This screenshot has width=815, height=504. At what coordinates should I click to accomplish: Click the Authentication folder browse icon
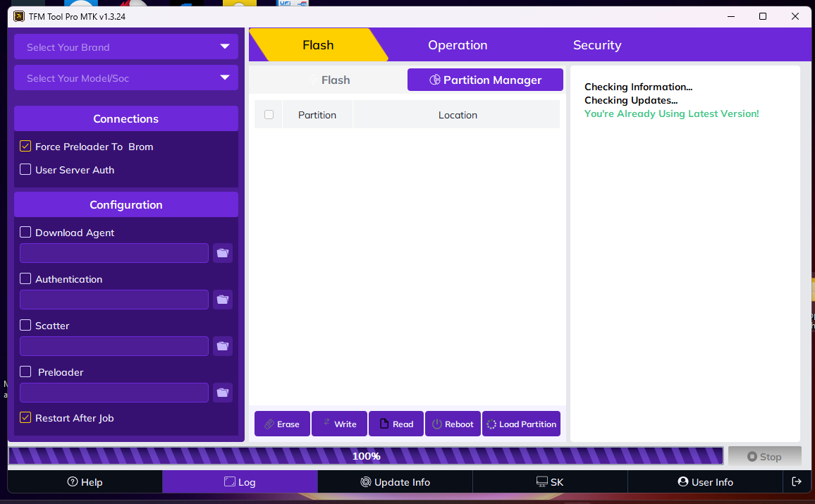(x=223, y=300)
